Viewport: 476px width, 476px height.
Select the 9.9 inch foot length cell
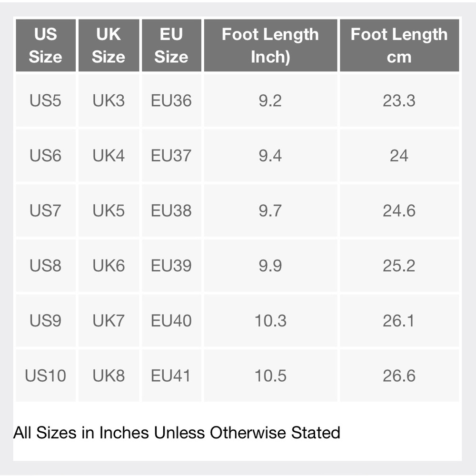(270, 265)
